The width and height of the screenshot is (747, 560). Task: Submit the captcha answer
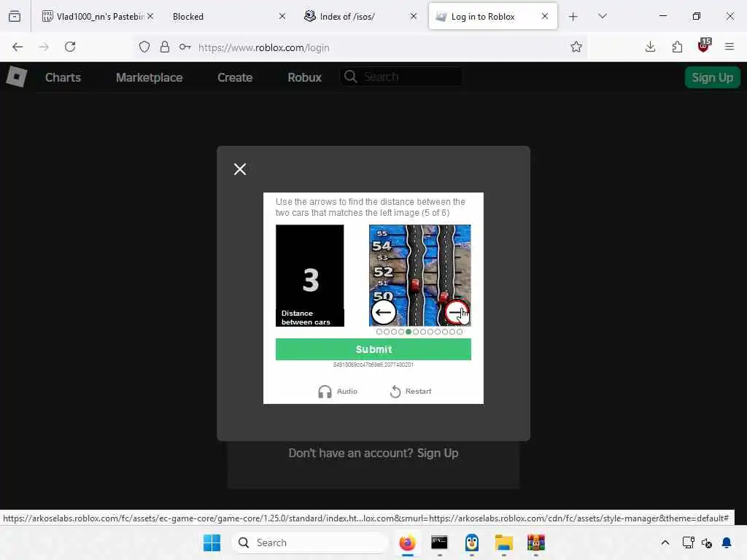[373, 349]
